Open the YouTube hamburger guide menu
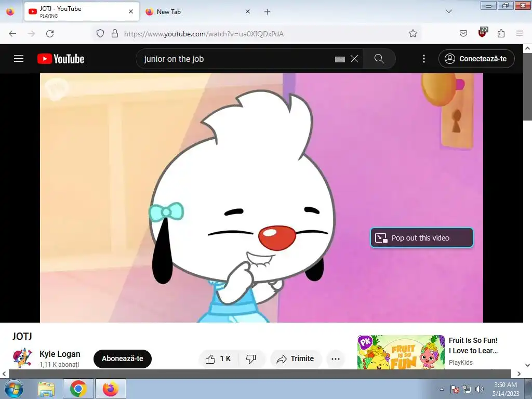This screenshot has height=399, width=532. coord(19,59)
